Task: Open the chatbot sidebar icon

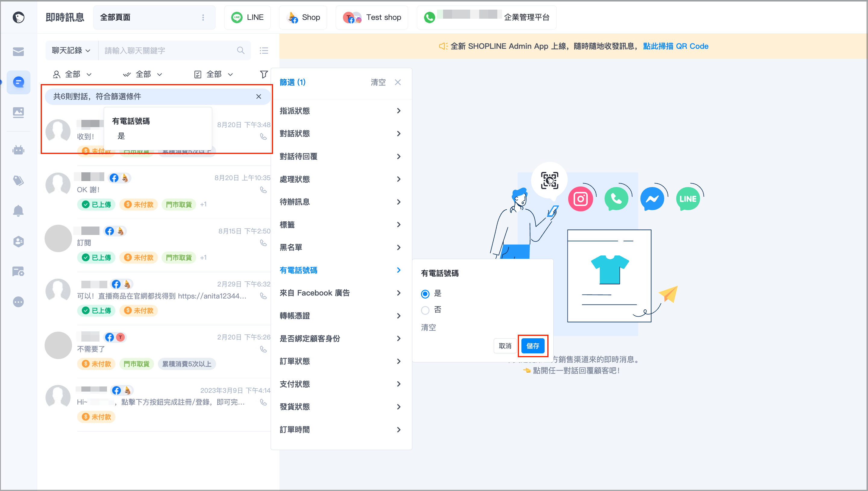Action: coord(18,150)
